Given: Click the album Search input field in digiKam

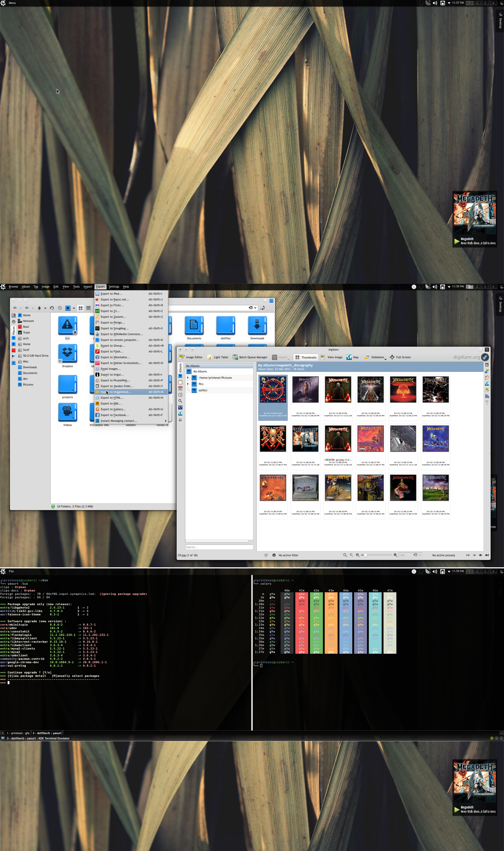Looking at the screenshot, I should 219,547.
